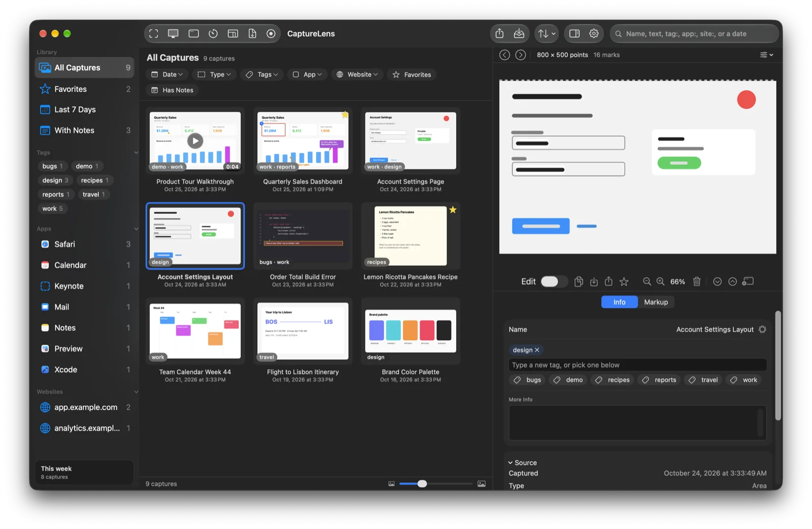This screenshot has height=529, width=812.
Task: Remove the design tag from capture
Action: (x=537, y=350)
